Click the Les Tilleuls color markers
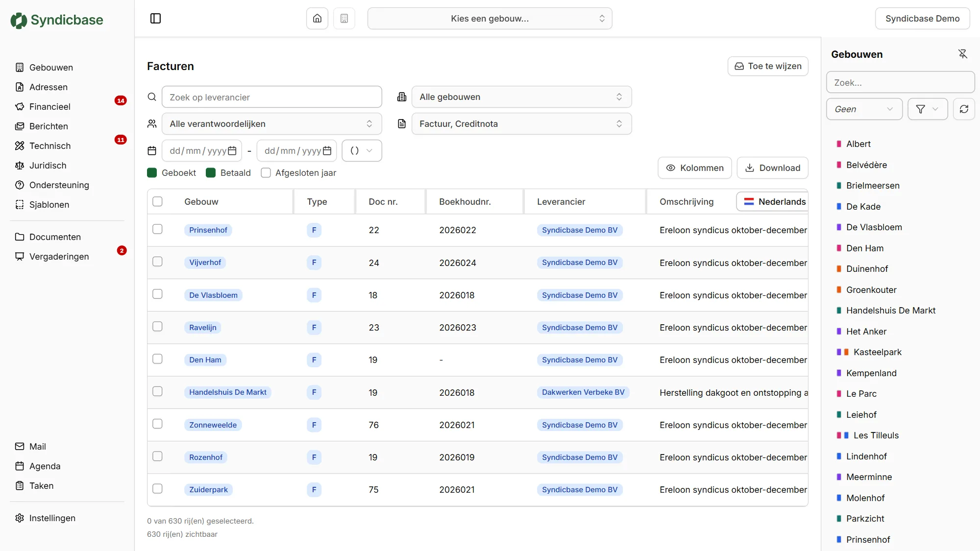Screen dimensions: 980x551 pyautogui.click(x=843, y=435)
